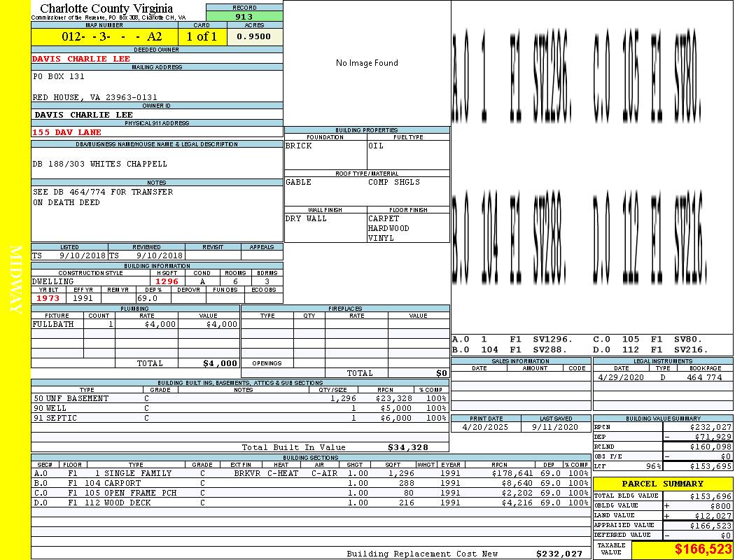Click print date 4/20/2025

[x=485, y=428]
